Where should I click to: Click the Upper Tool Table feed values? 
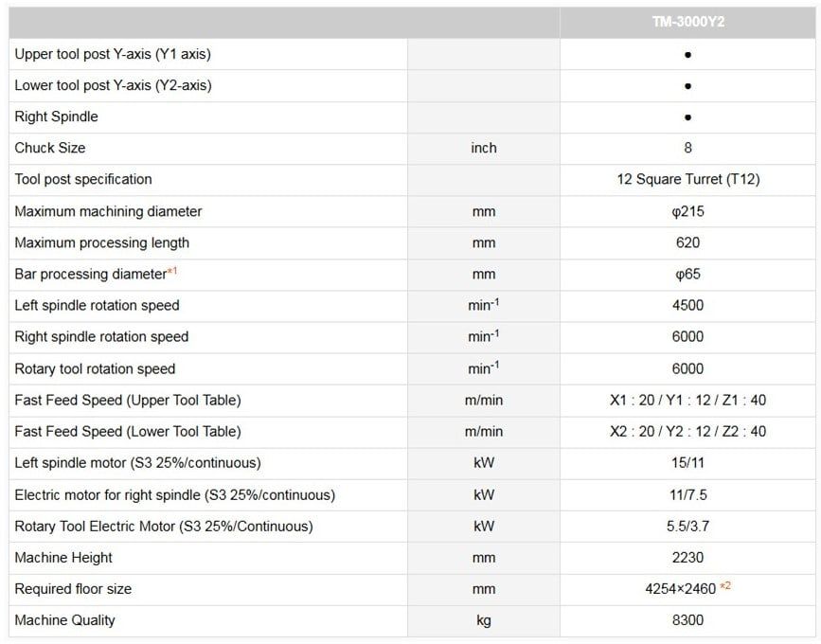pos(687,400)
